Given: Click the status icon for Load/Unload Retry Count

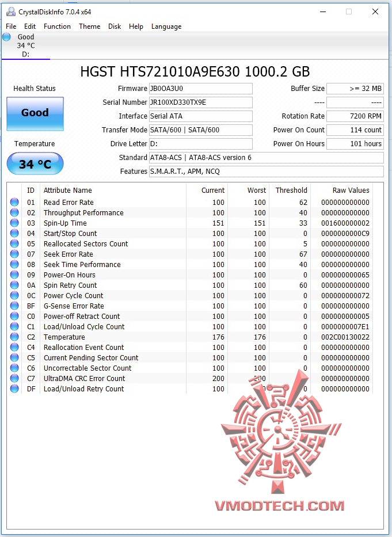Looking at the screenshot, I should [x=14, y=389].
